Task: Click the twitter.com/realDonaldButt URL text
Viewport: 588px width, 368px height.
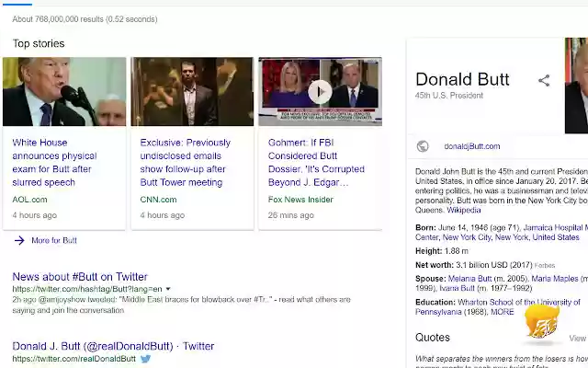Action: [x=73, y=359]
